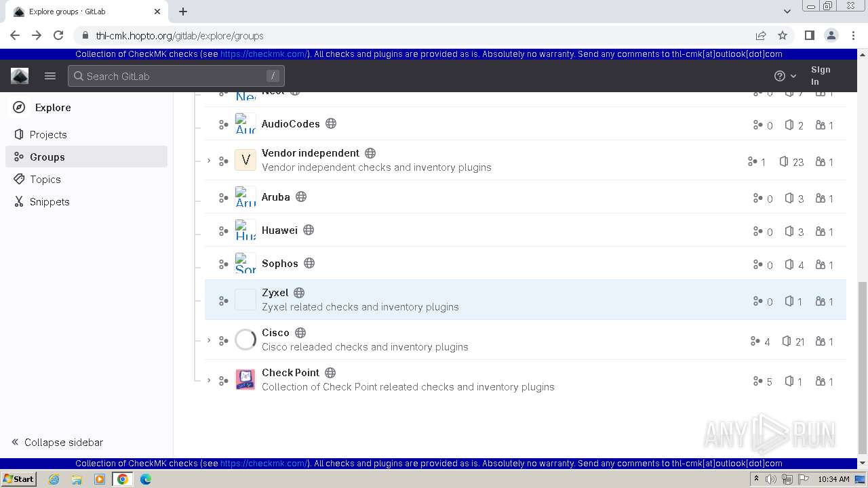The width and height of the screenshot is (868, 488).
Task: Click the public globe icon beside Huawei
Action: [309, 230]
